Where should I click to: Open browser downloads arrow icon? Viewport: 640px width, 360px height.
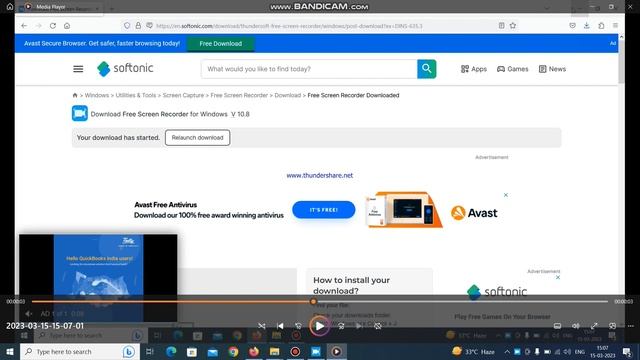pos(587,26)
